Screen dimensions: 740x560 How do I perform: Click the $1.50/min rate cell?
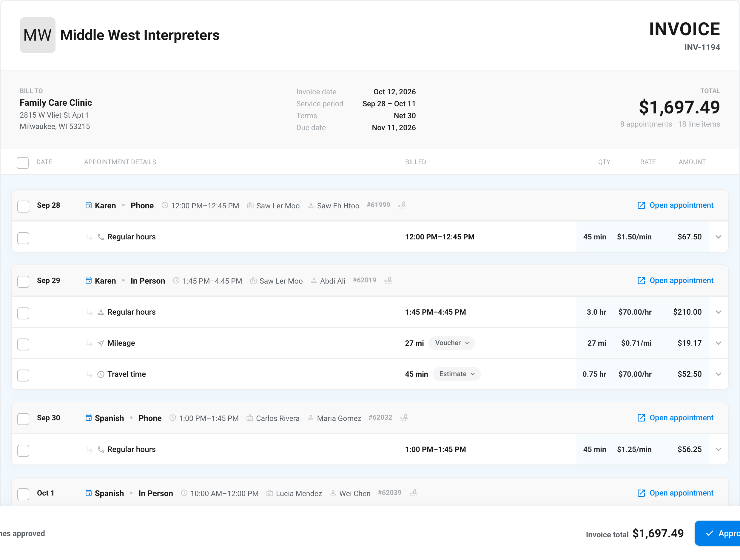coord(634,237)
